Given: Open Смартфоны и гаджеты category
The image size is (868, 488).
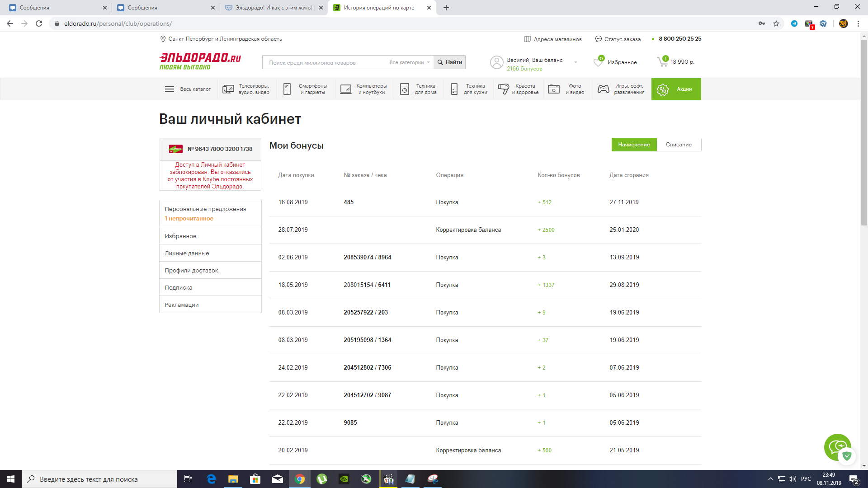Looking at the screenshot, I should (x=306, y=89).
